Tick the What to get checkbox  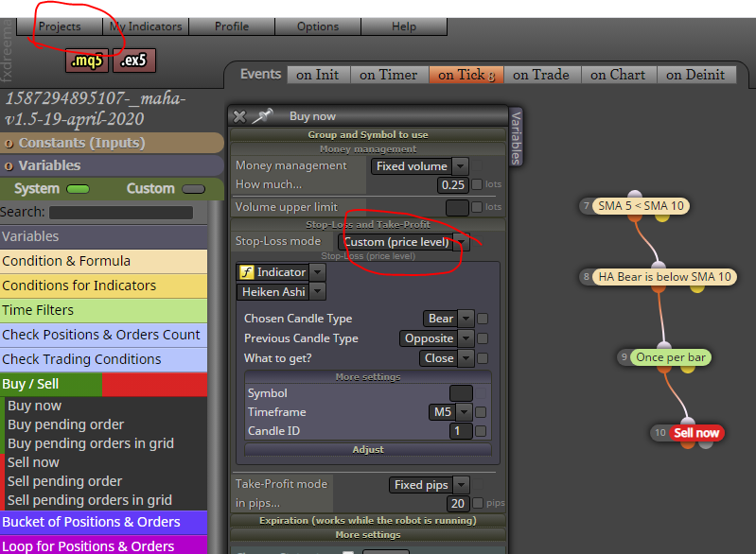pyautogui.click(x=483, y=358)
